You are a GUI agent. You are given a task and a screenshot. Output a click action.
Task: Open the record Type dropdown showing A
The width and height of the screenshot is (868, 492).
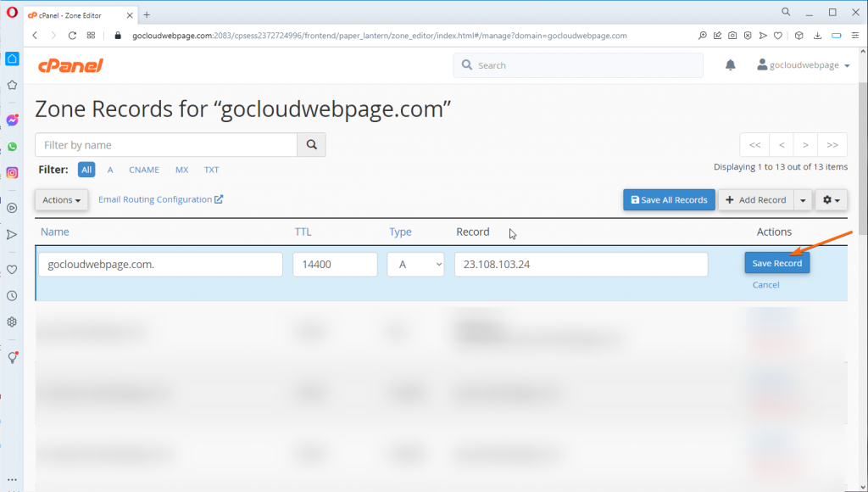pyautogui.click(x=415, y=264)
